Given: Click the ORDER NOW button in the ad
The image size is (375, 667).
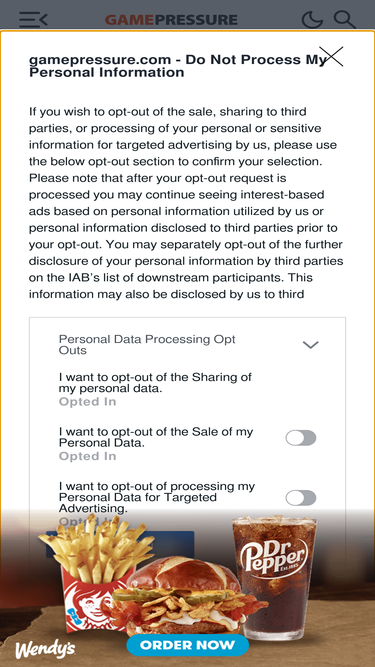Looking at the screenshot, I should coord(188,645).
